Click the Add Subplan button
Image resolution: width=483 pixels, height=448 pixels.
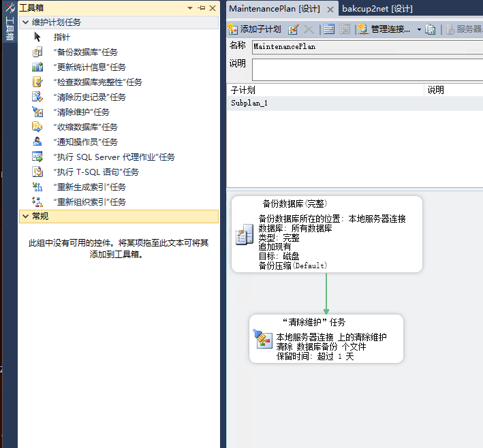click(254, 29)
